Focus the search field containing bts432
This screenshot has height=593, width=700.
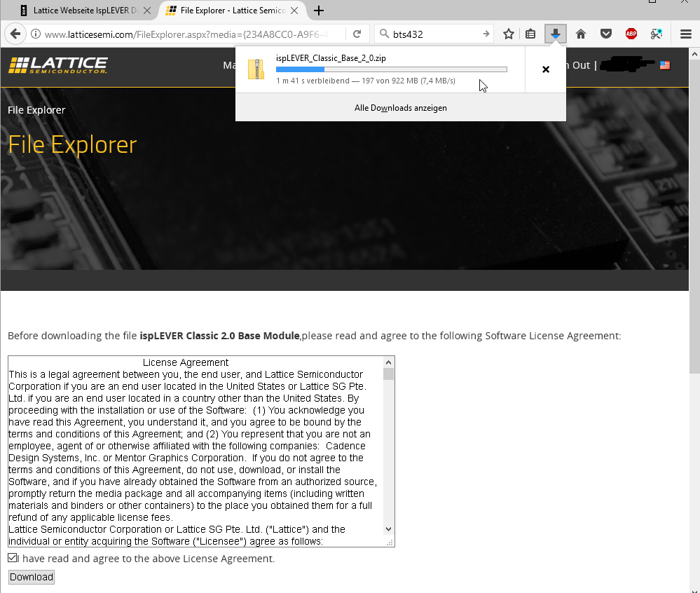pos(435,34)
